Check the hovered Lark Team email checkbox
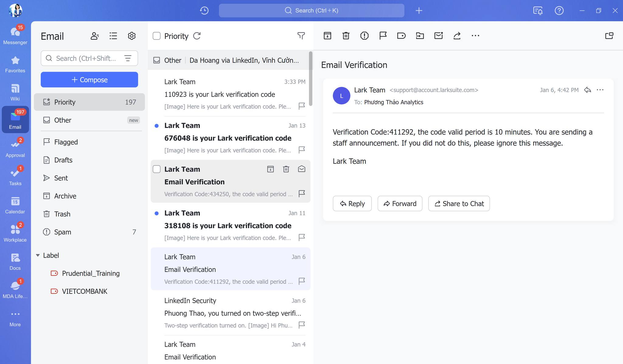This screenshot has height=364, width=623. [x=157, y=169]
